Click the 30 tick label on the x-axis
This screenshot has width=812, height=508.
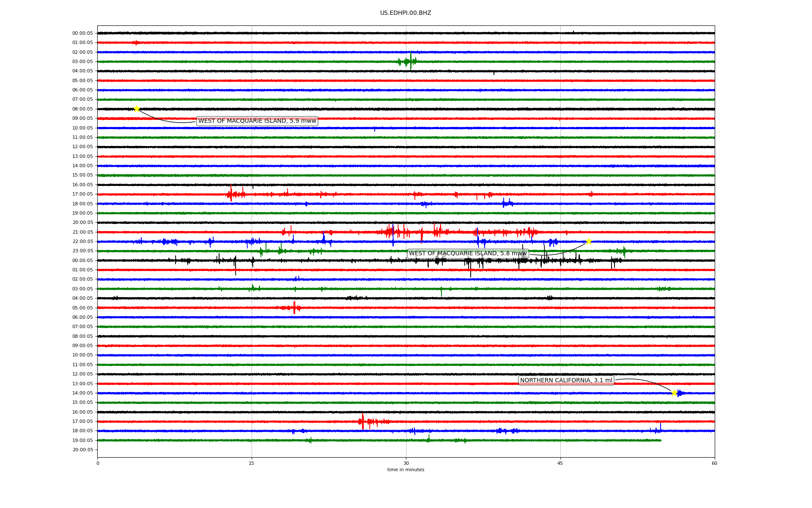pos(406,463)
